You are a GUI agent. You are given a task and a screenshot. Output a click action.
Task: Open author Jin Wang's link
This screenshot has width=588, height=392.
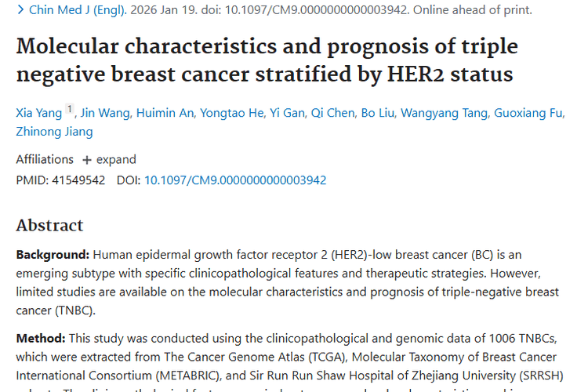point(105,113)
